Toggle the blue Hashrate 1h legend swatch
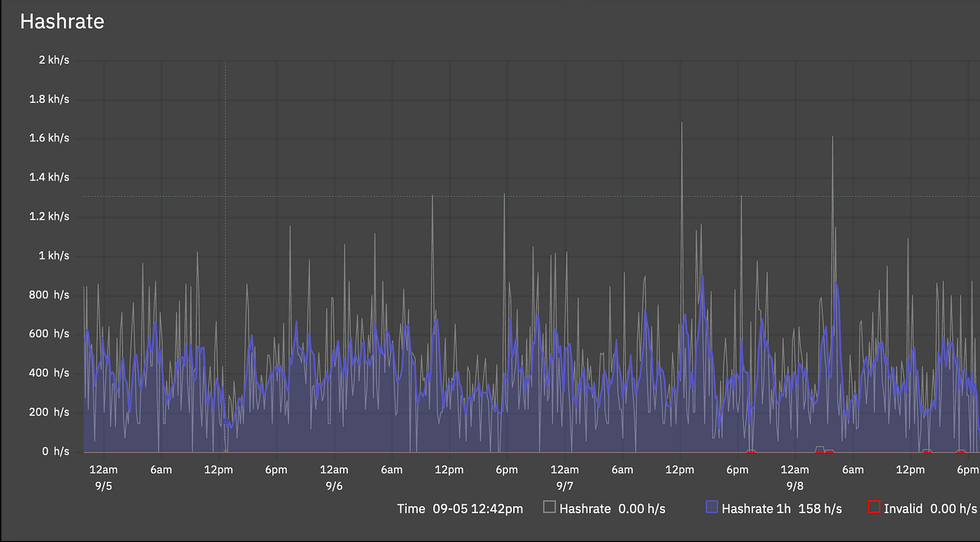Screen dimensions: 980x542 tap(712, 508)
